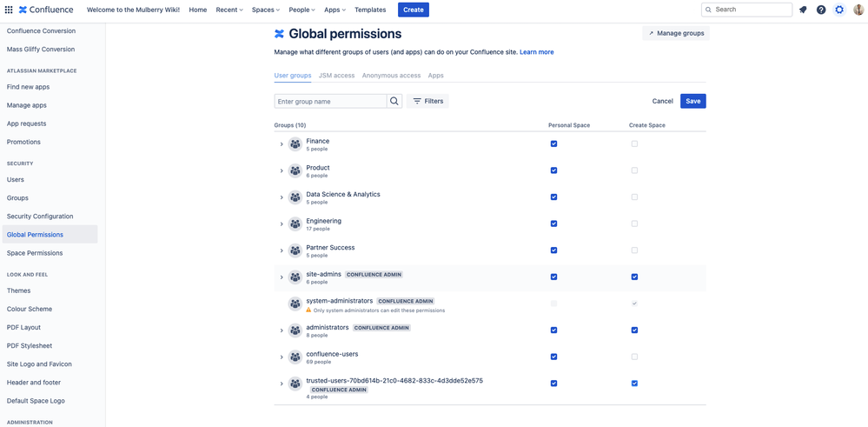Open the app switcher grid icon
This screenshot has height=427, width=868.
pyautogui.click(x=9, y=10)
